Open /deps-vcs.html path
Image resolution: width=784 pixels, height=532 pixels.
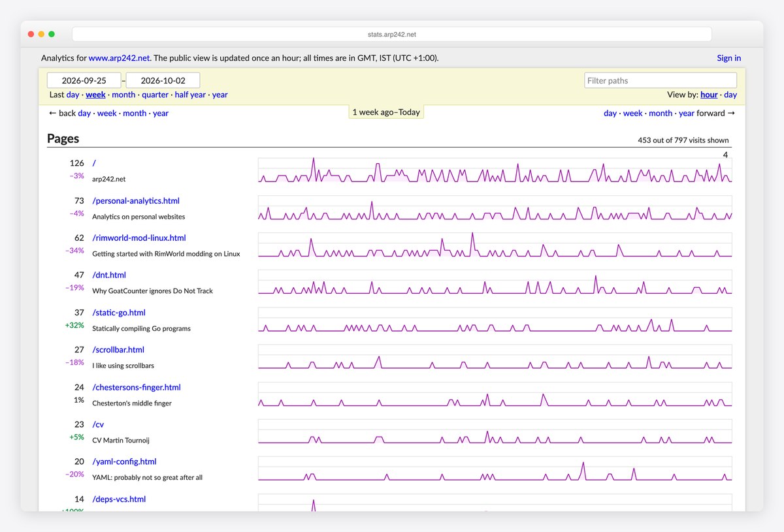pyautogui.click(x=119, y=499)
